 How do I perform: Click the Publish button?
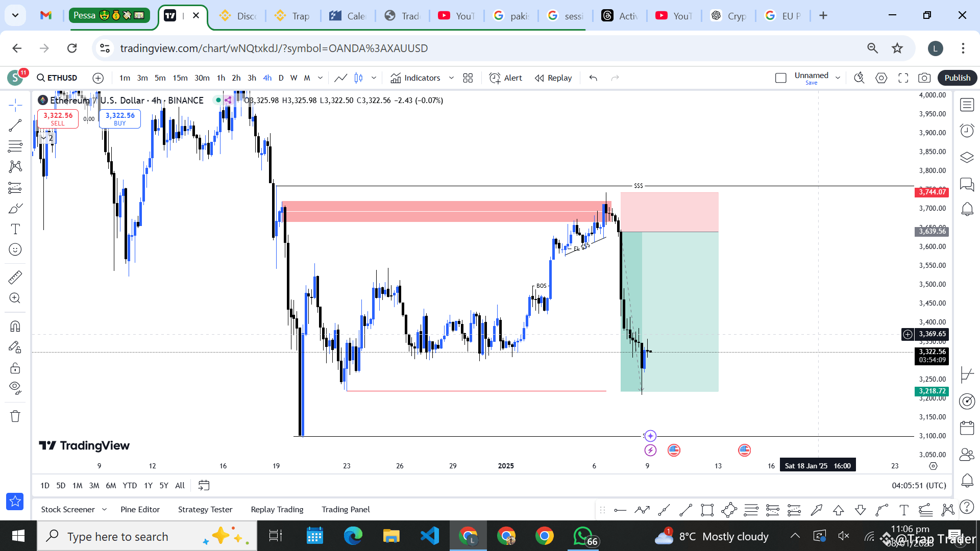point(957,78)
